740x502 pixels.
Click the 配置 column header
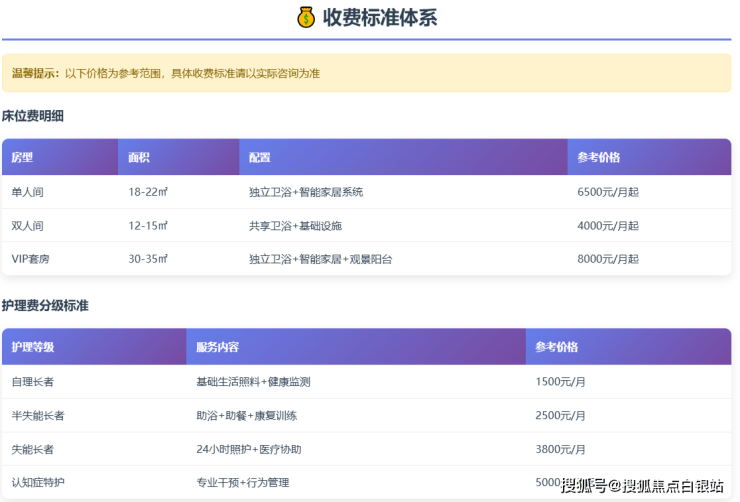(260, 157)
